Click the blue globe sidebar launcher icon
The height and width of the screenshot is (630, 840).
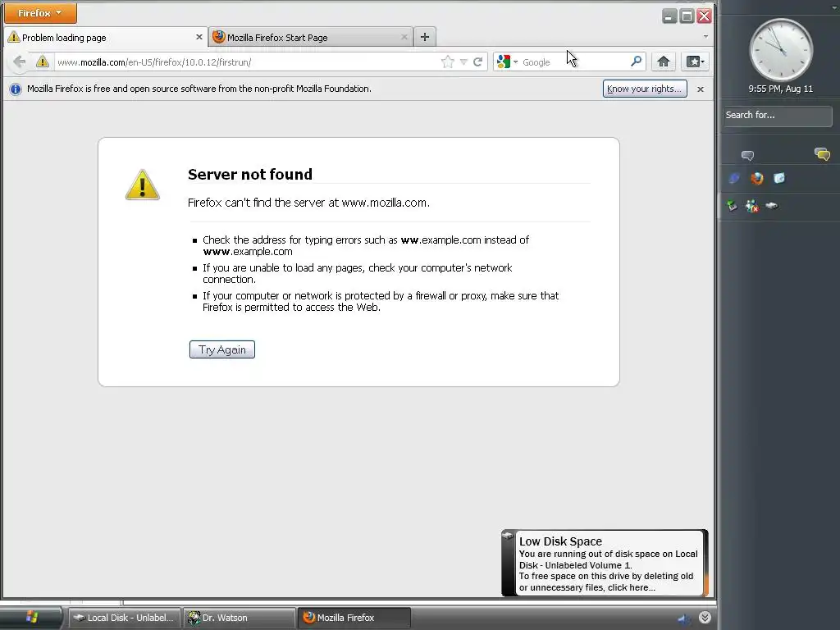(x=734, y=178)
